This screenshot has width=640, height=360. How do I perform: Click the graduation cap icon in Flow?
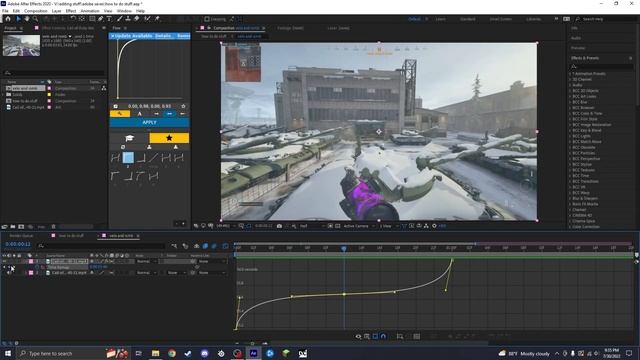[x=129, y=138]
